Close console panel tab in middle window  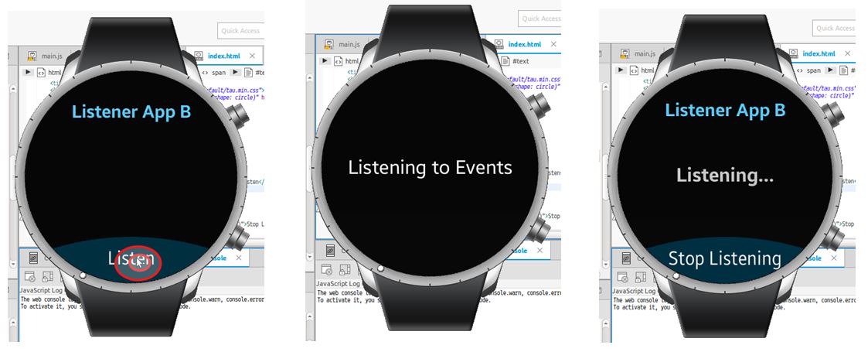click(x=538, y=251)
